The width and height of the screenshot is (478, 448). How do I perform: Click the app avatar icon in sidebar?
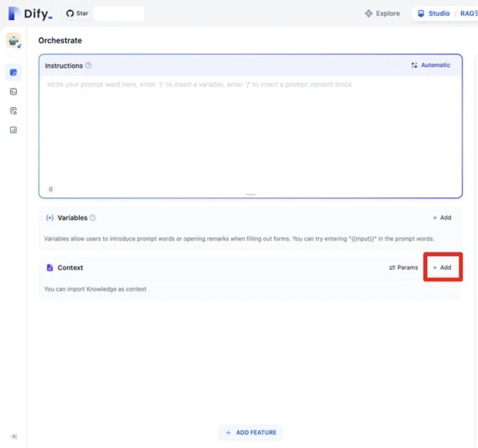14,40
